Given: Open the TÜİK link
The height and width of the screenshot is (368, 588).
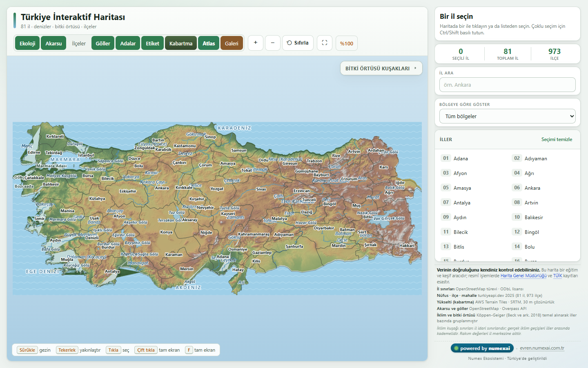Looking at the screenshot, I should 557,276.
